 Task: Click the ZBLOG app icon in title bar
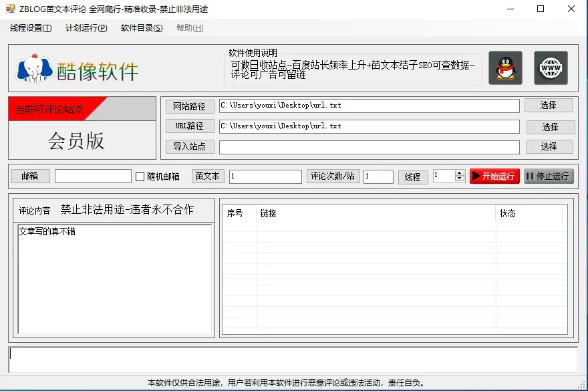(11, 9)
